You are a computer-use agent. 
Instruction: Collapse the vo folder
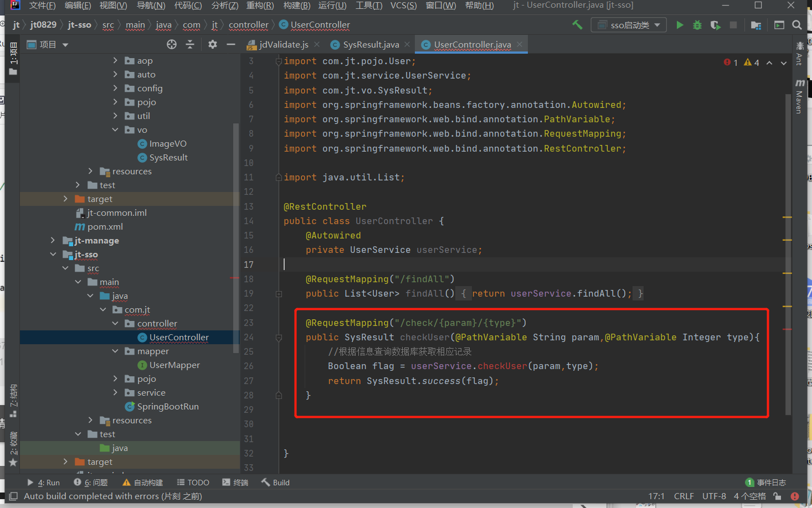(x=115, y=129)
